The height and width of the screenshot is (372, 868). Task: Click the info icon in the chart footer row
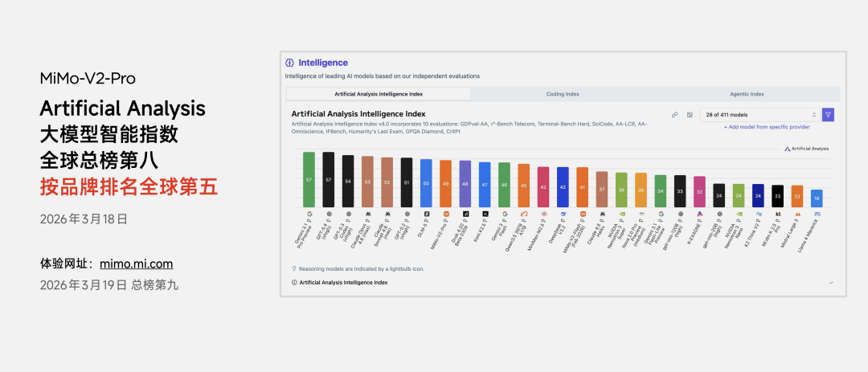(x=293, y=283)
